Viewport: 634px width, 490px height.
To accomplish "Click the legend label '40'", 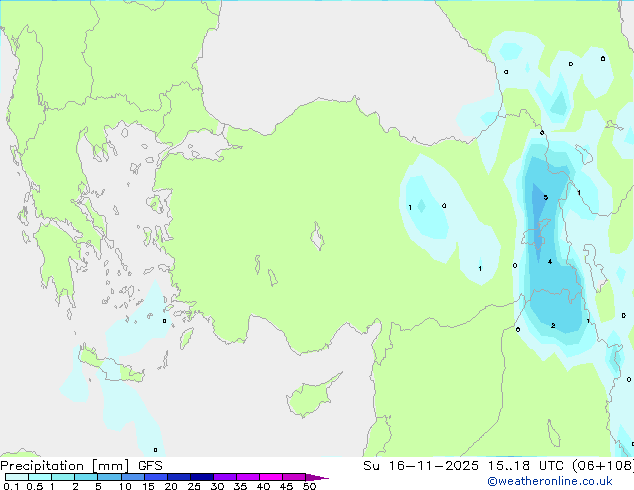I will [x=263, y=486].
